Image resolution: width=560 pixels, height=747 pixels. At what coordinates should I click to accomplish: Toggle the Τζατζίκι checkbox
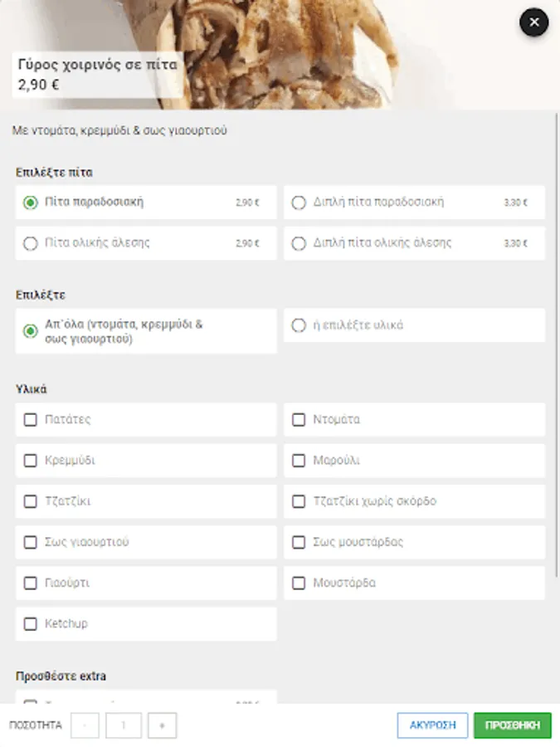click(x=31, y=501)
